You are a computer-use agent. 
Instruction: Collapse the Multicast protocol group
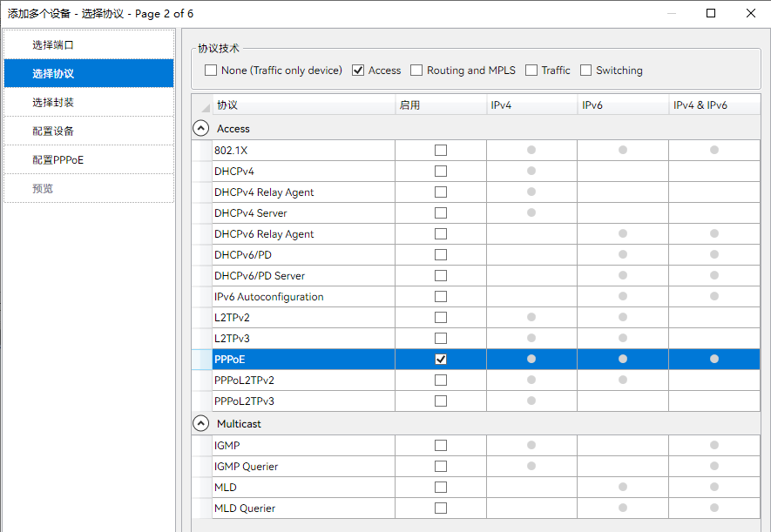click(x=201, y=424)
